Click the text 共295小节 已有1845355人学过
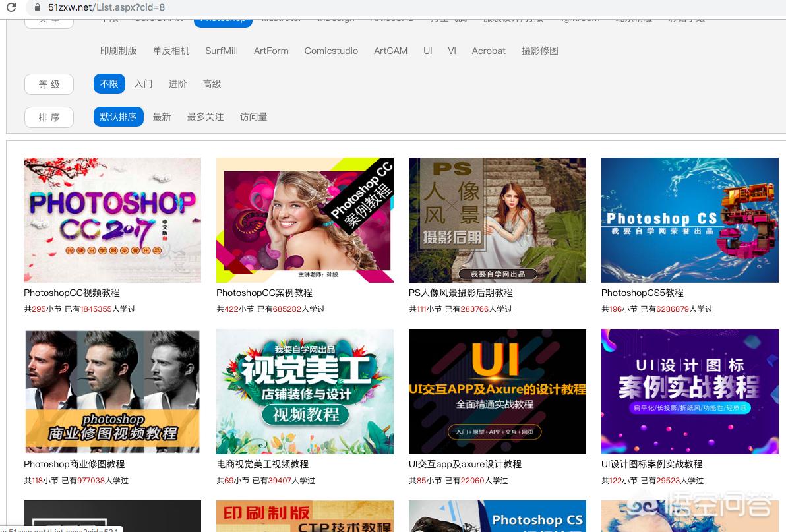This screenshot has width=786, height=532. tap(80, 309)
